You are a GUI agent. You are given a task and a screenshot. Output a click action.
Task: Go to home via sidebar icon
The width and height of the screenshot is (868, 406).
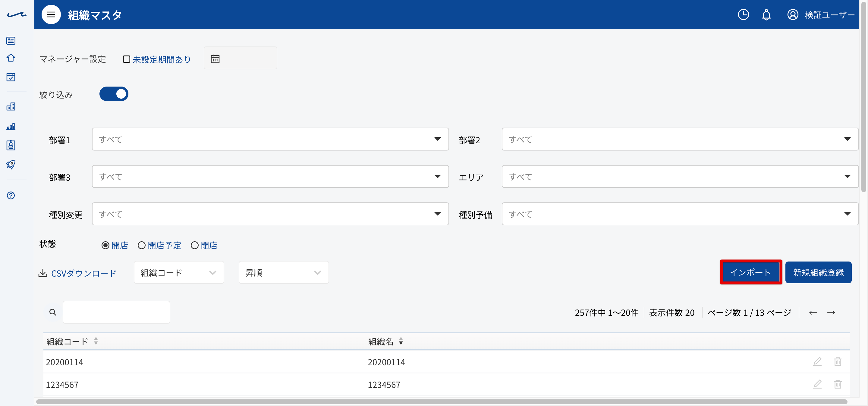point(11,58)
